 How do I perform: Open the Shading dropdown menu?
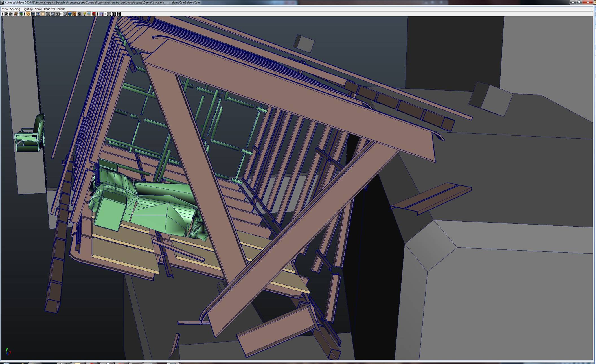pyautogui.click(x=15, y=9)
